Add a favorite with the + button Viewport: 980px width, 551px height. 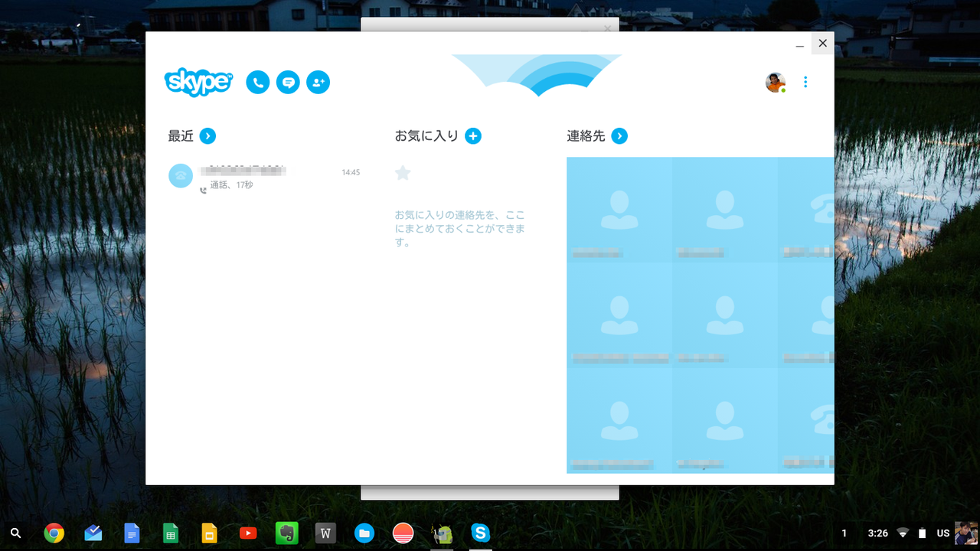click(x=473, y=135)
